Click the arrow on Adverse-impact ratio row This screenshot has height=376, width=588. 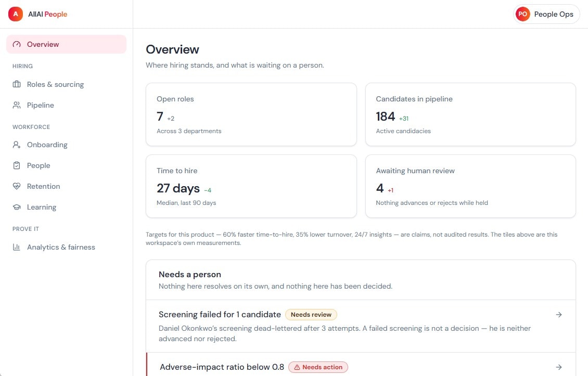pyautogui.click(x=559, y=367)
